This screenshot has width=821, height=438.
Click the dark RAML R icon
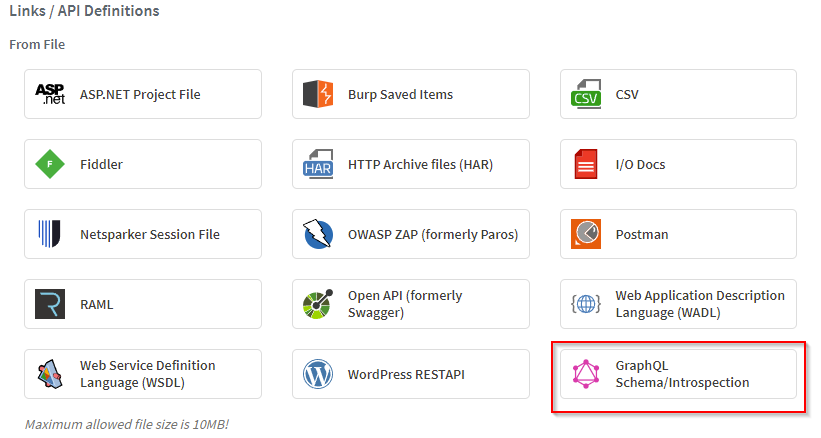50,304
